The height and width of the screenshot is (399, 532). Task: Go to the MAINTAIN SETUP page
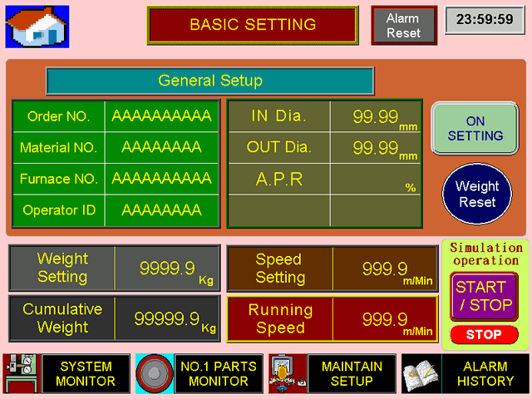(352, 374)
